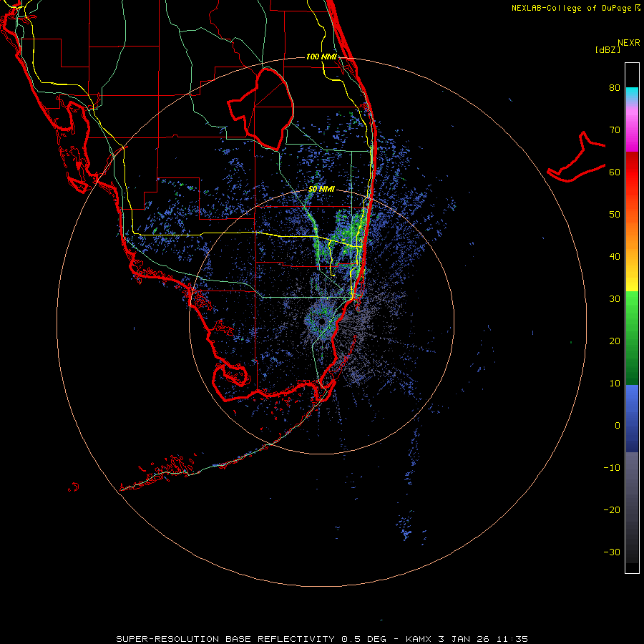Viewport: 644px width, 644px height.
Task: Click the 50 value on the dBZ scale
Action: point(615,215)
